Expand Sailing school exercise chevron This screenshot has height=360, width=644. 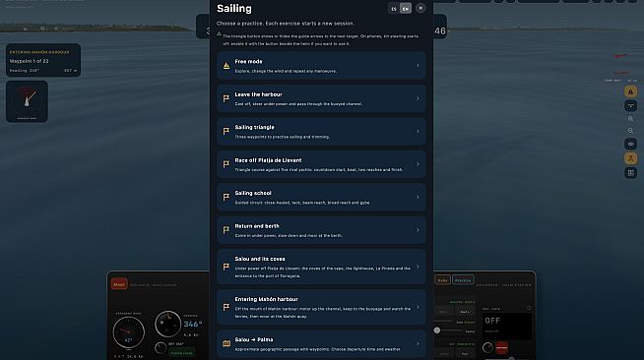pos(418,198)
